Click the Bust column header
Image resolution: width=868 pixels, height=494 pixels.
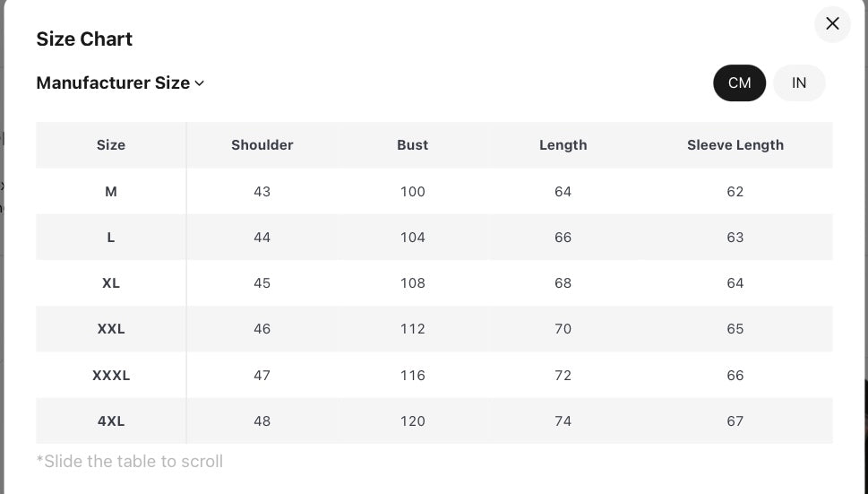412,144
